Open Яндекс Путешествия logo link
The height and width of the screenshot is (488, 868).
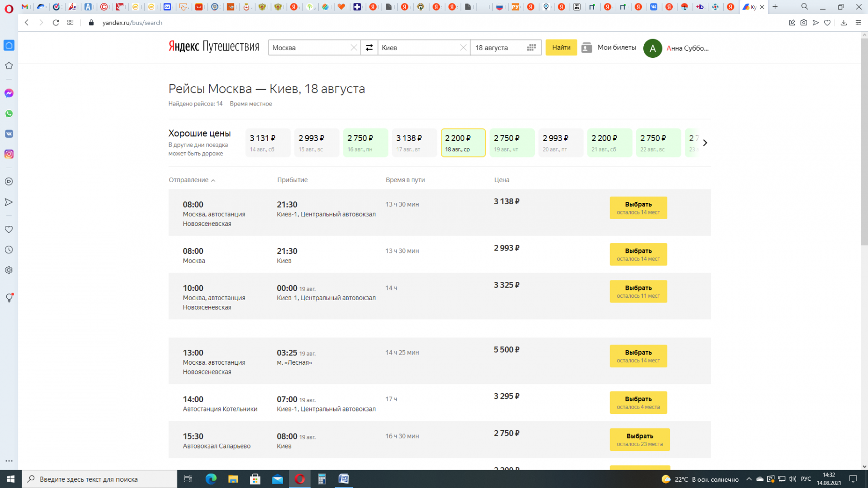pos(214,46)
